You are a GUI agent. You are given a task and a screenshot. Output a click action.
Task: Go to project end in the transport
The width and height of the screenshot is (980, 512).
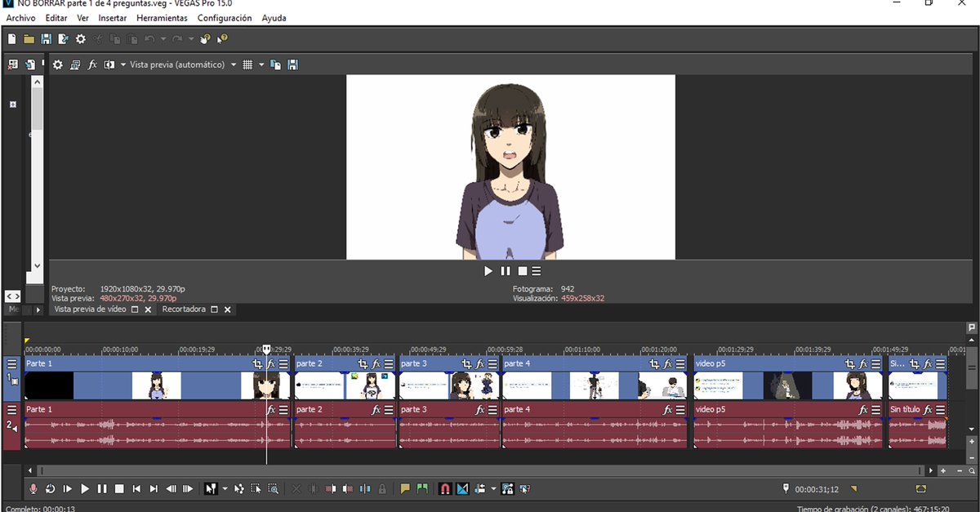[x=154, y=488]
